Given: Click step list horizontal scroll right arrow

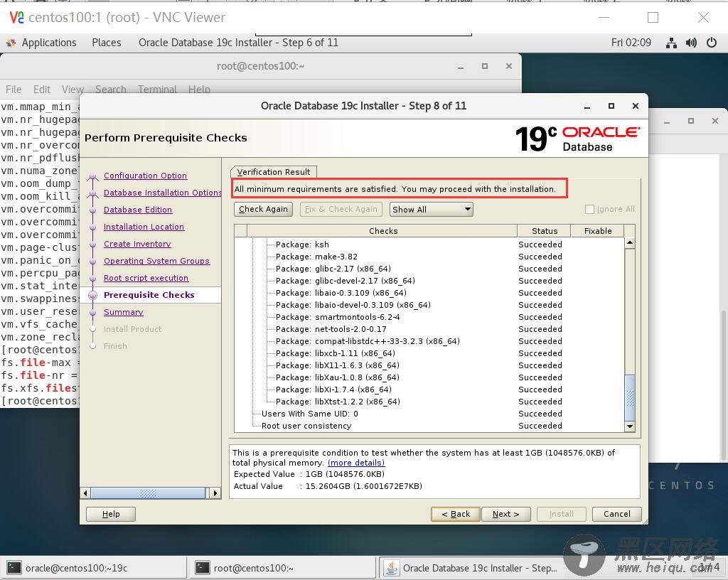Looking at the screenshot, I should click(x=215, y=493).
